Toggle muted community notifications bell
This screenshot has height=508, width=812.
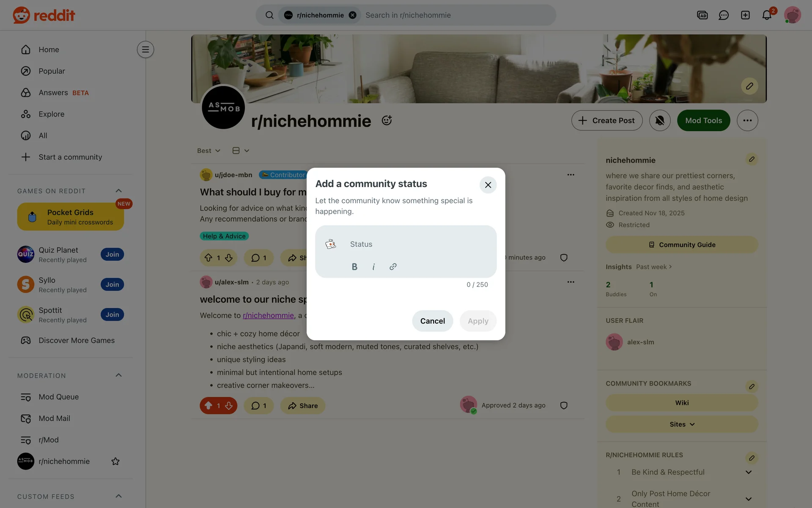click(660, 121)
